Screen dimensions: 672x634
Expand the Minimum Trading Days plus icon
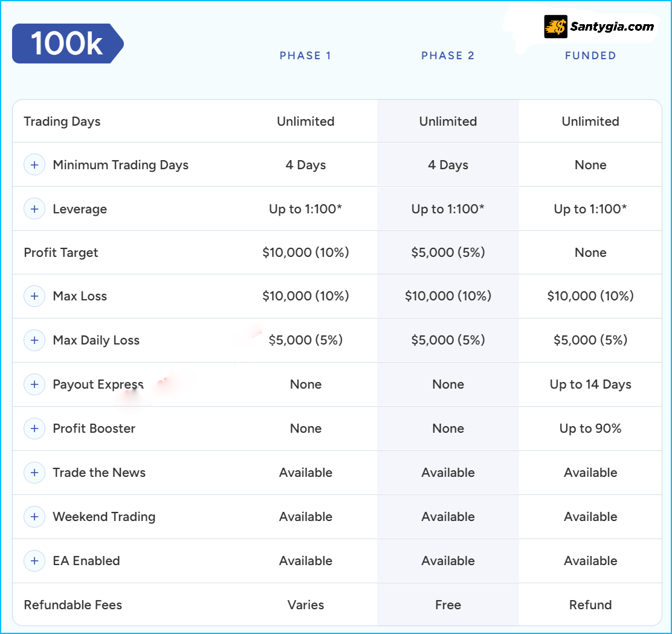[34, 165]
